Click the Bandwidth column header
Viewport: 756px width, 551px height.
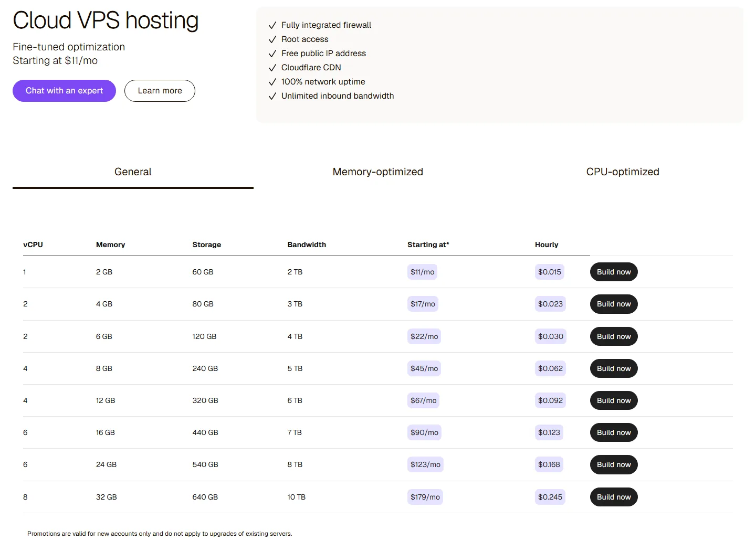(307, 245)
